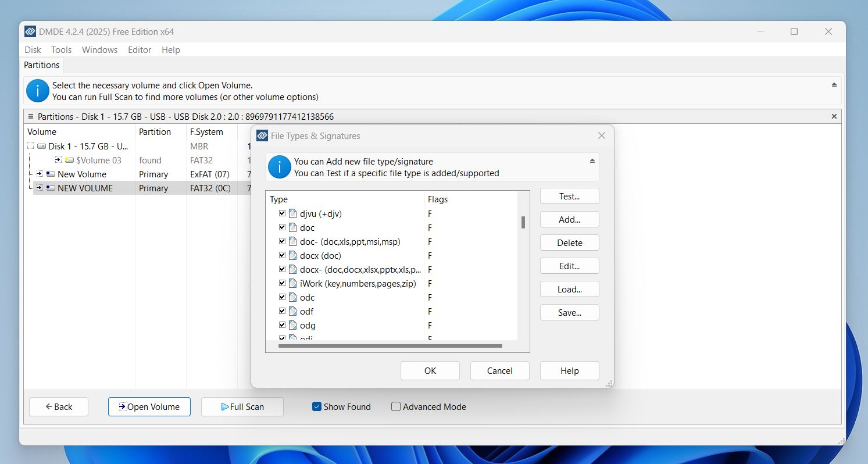
Task: Open the Editor menu
Action: (140, 50)
